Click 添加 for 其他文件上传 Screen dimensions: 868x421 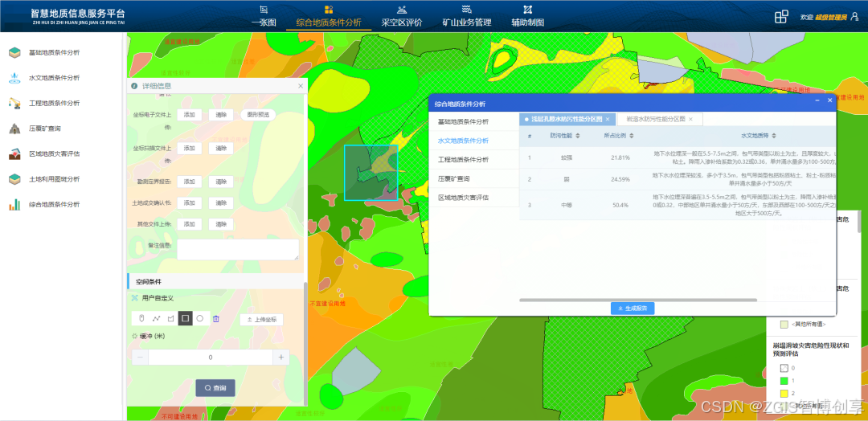point(190,224)
